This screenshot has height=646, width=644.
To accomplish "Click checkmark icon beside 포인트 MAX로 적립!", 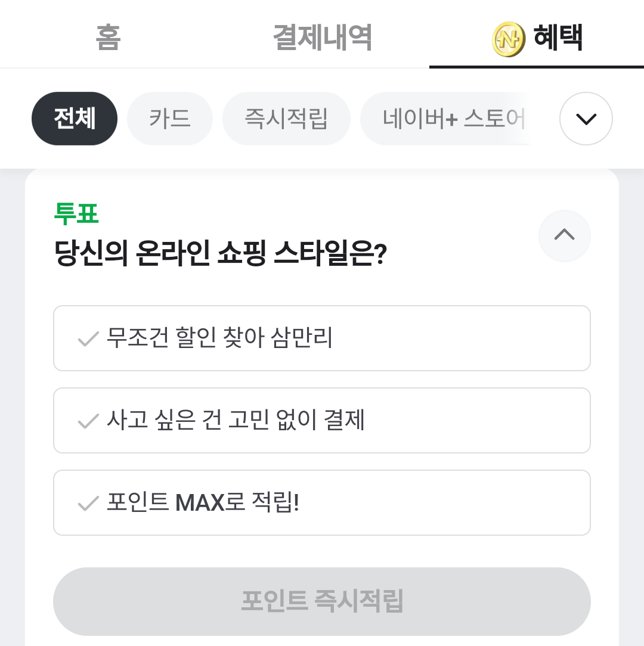I will (88, 504).
